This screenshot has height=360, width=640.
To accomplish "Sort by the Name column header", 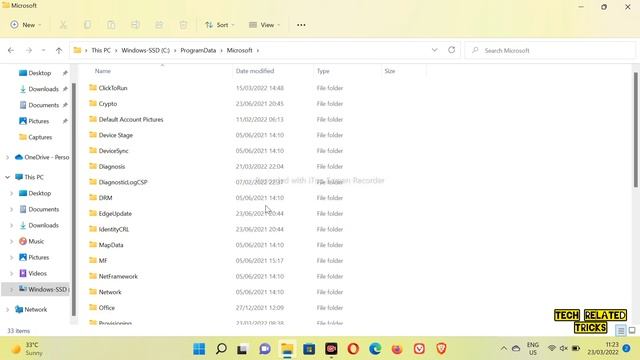I will pos(102,71).
